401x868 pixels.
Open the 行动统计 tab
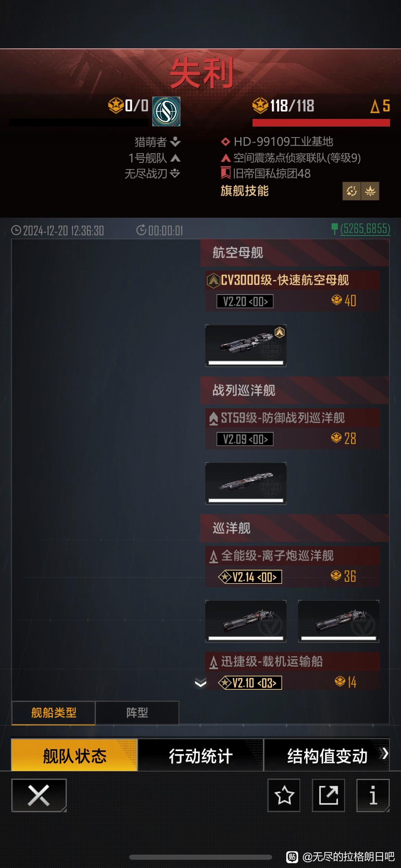point(200,756)
